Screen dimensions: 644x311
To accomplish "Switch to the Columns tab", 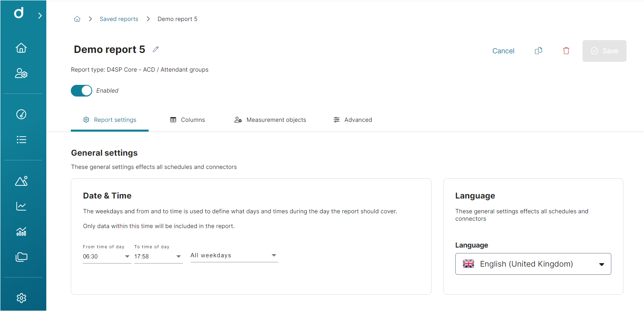I will [x=188, y=120].
